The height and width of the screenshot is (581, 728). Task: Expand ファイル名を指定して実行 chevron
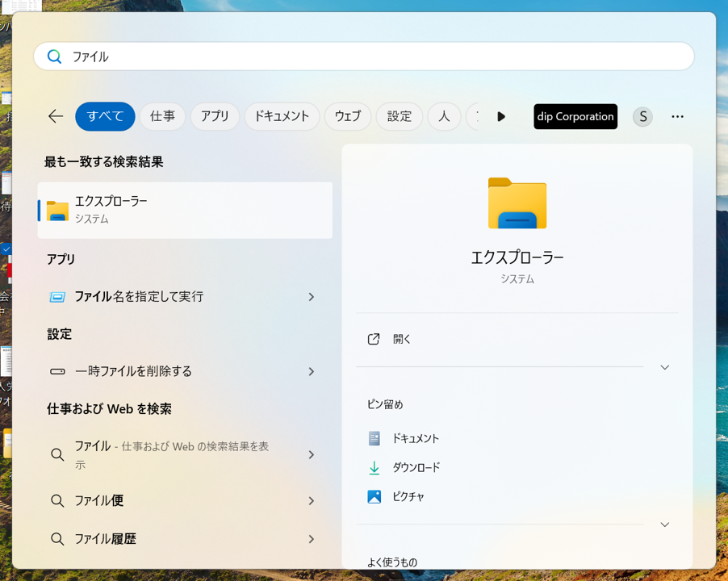pos(312,297)
